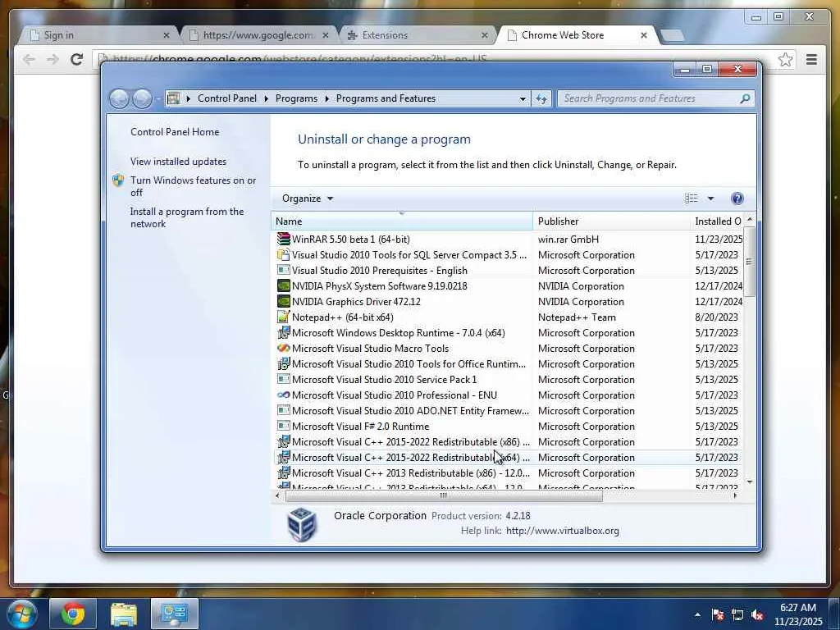Image resolution: width=840 pixels, height=630 pixels.
Task: Reload the page in Chrome
Action: coord(76,59)
